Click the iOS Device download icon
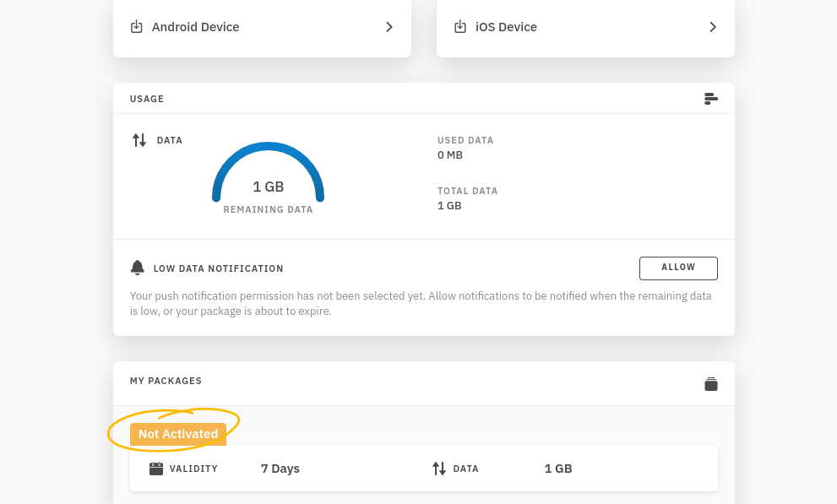 point(460,27)
